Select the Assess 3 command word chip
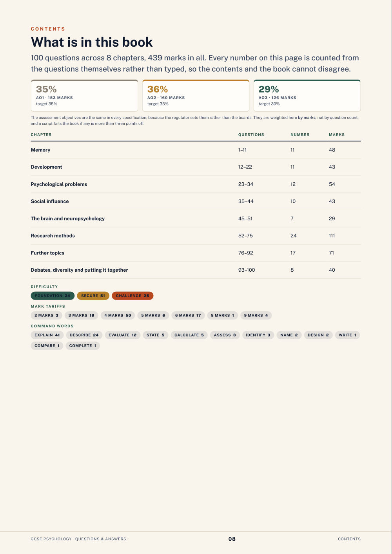 click(225, 335)
